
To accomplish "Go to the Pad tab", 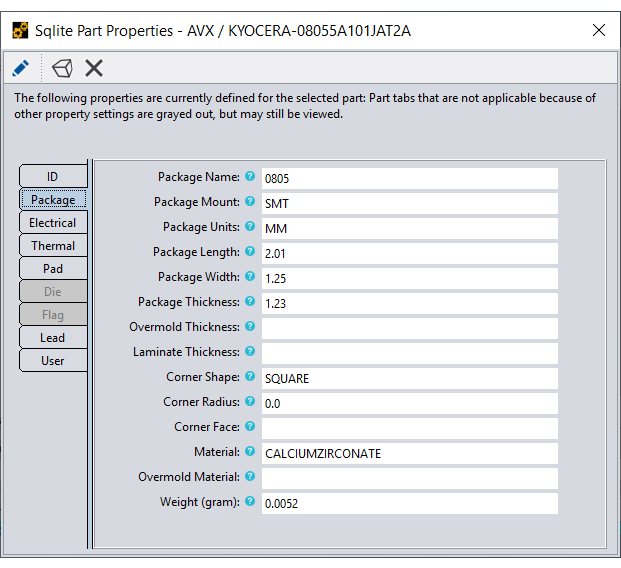I will 53,269.
